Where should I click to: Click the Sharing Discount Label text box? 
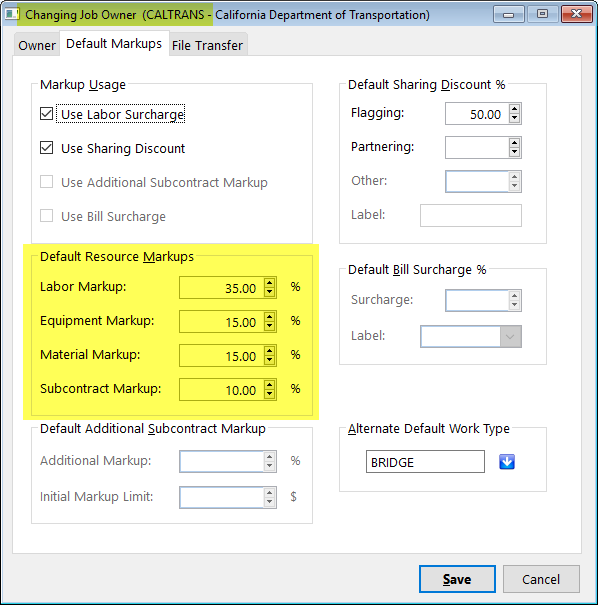pos(471,215)
